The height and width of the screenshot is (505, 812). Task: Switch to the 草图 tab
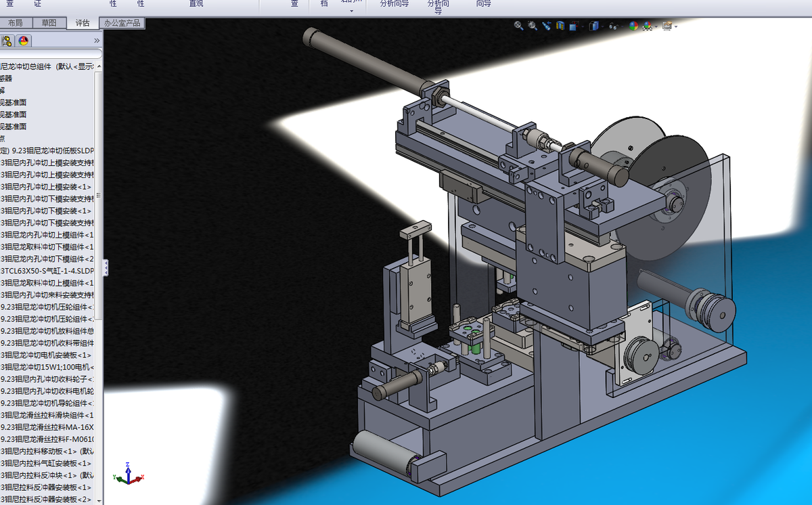click(x=49, y=23)
